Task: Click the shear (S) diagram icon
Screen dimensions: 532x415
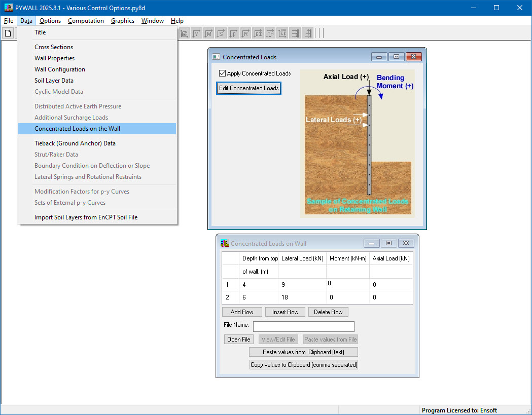Action: pyautogui.click(x=221, y=33)
